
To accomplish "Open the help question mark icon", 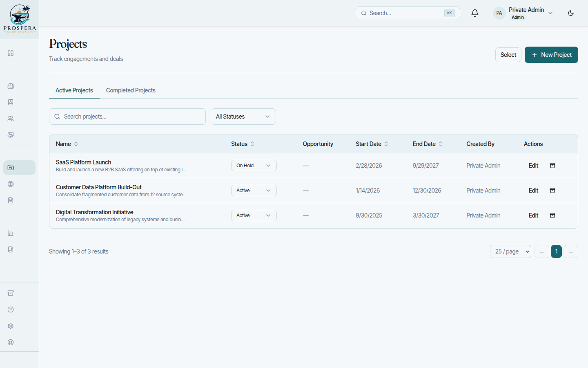I will (x=11, y=310).
